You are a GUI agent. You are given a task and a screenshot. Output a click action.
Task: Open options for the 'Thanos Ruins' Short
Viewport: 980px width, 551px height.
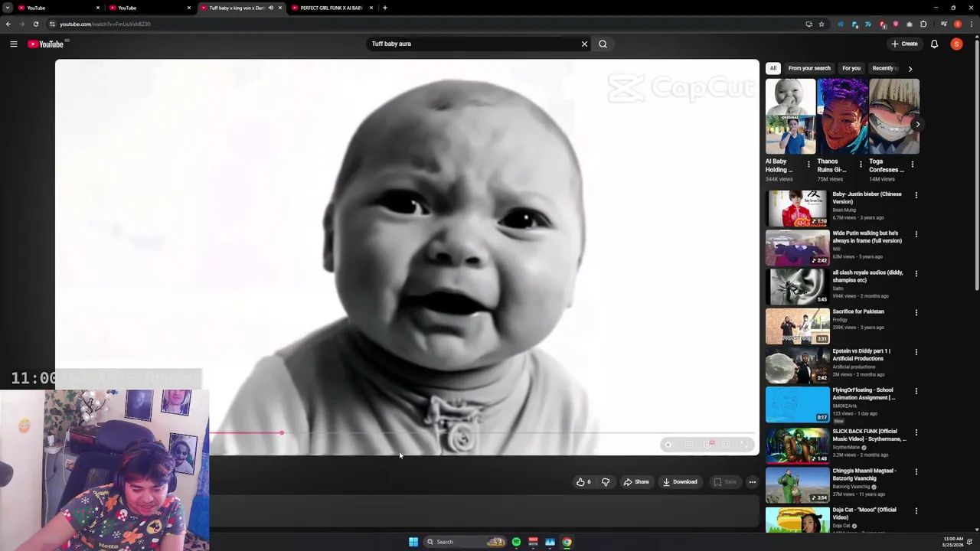coord(861,165)
